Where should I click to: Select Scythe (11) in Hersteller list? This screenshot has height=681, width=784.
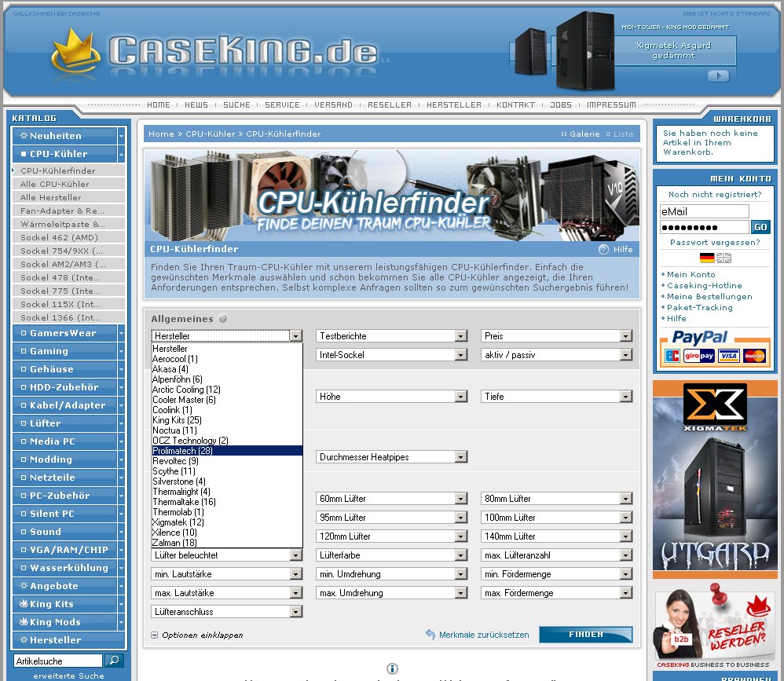pyautogui.click(x=227, y=471)
